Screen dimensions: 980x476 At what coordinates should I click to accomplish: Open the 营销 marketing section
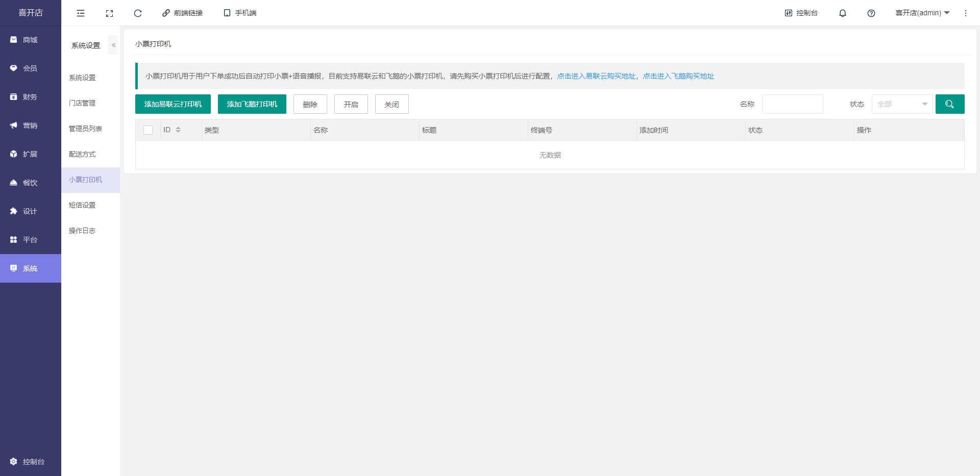(31, 126)
